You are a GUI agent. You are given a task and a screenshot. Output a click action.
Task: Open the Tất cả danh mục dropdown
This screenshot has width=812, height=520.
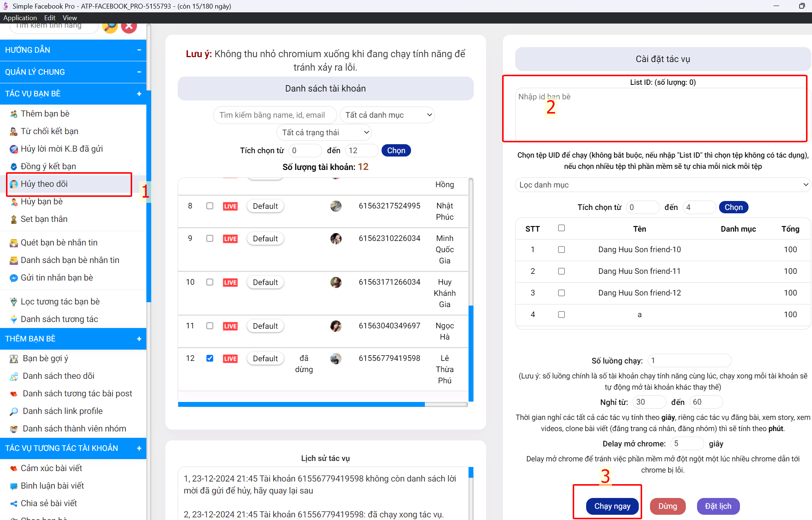click(x=387, y=115)
